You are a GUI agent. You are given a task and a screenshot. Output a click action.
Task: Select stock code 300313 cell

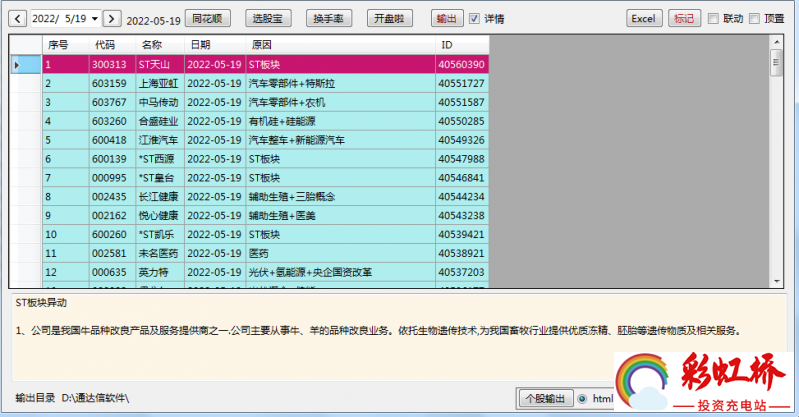click(112, 65)
